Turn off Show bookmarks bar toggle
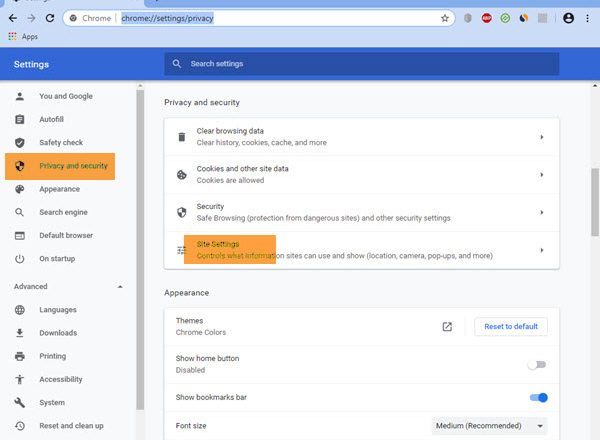The width and height of the screenshot is (600, 440). (x=538, y=398)
